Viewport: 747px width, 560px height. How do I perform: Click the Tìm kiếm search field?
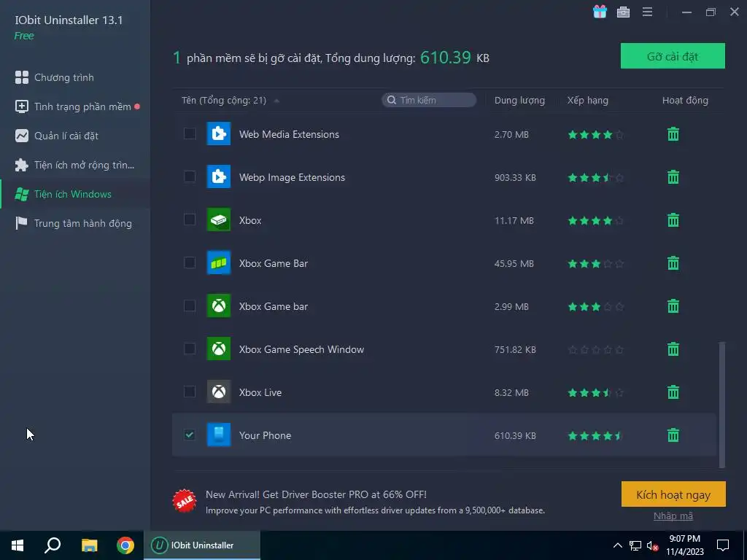pos(429,100)
